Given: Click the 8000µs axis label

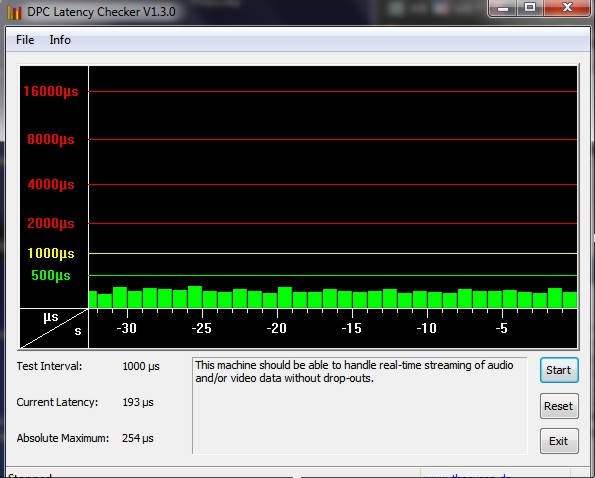Looking at the screenshot, I should pos(51,139).
